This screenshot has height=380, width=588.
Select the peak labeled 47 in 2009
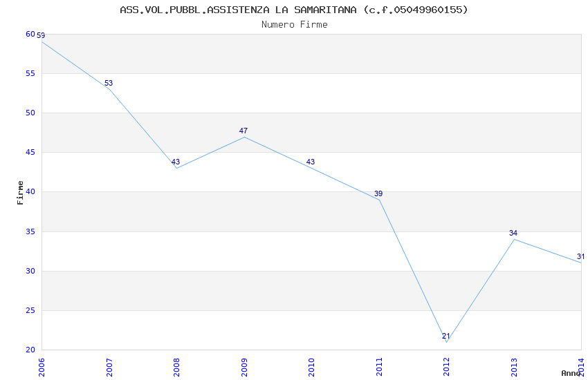point(244,137)
